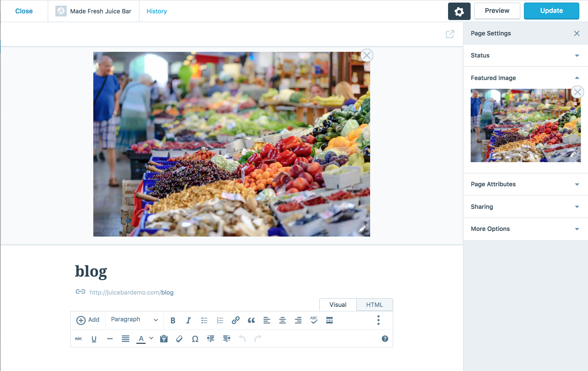
Task: Apply bold formatting in the editor
Action: (x=173, y=320)
